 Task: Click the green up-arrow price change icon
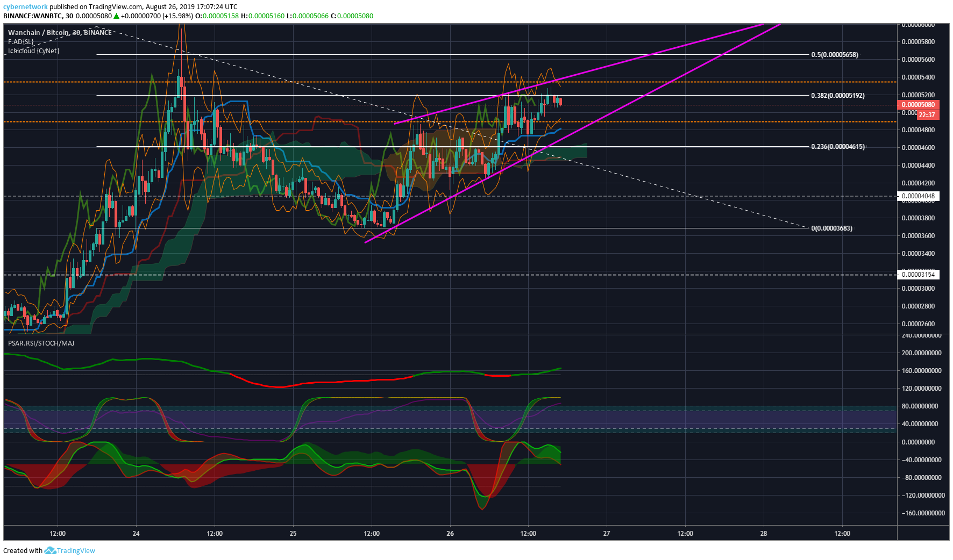[x=116, y=16]
